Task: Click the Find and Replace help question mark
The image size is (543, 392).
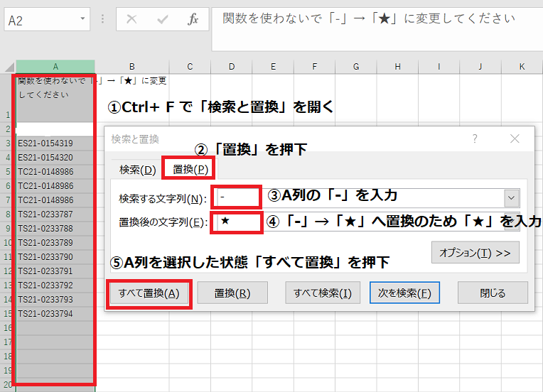Action: tap(475, 138)
